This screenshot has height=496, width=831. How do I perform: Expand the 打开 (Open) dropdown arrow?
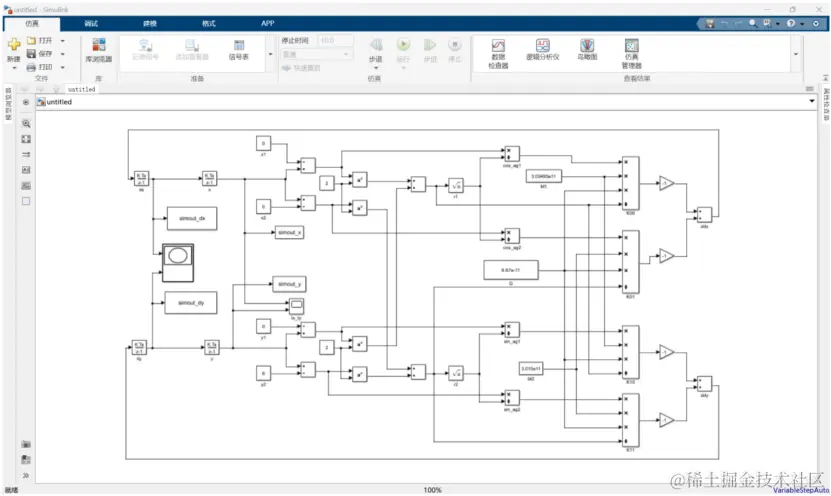click(63, 40)
